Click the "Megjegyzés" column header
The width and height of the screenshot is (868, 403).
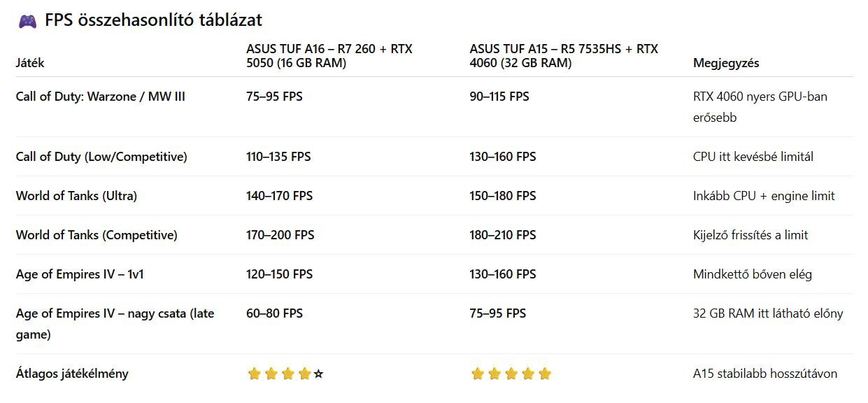point(726,63)
